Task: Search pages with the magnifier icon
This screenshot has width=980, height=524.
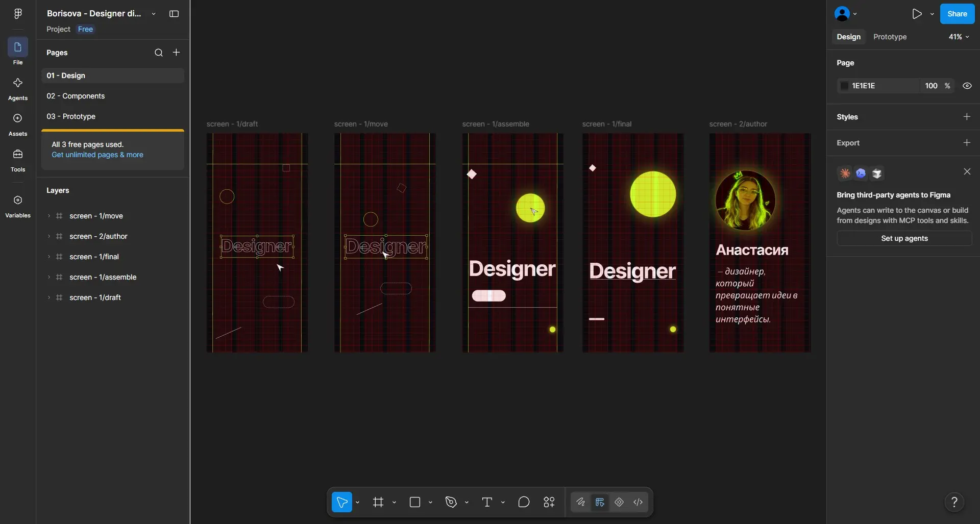Action: [x=159, y=53]
